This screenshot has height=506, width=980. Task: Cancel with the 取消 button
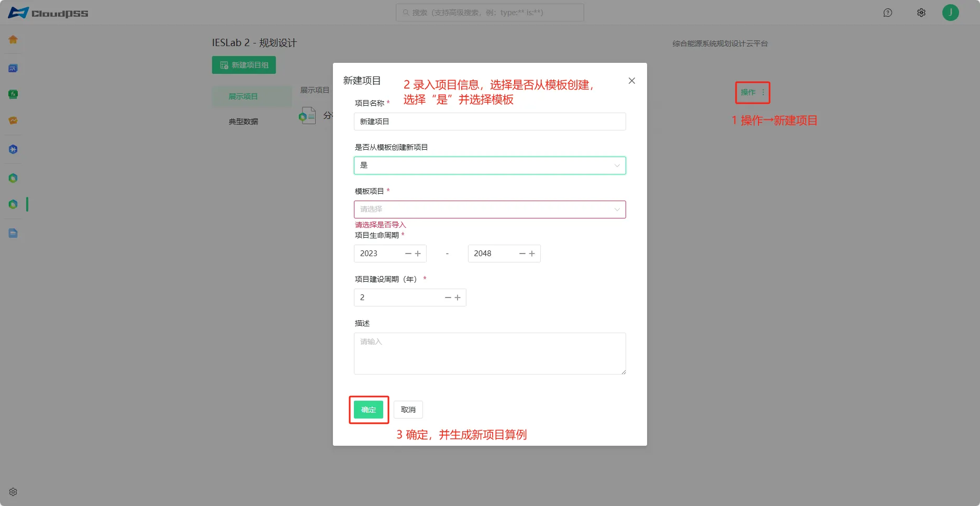408,410
